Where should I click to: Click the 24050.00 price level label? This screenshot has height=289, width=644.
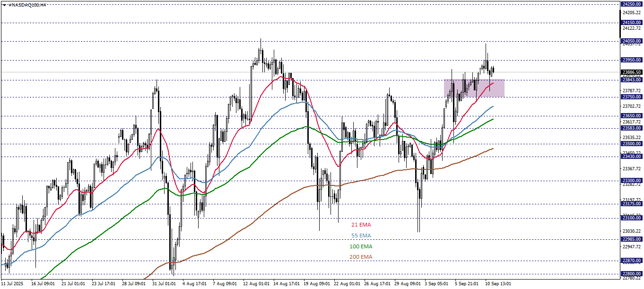pos(632,41)
